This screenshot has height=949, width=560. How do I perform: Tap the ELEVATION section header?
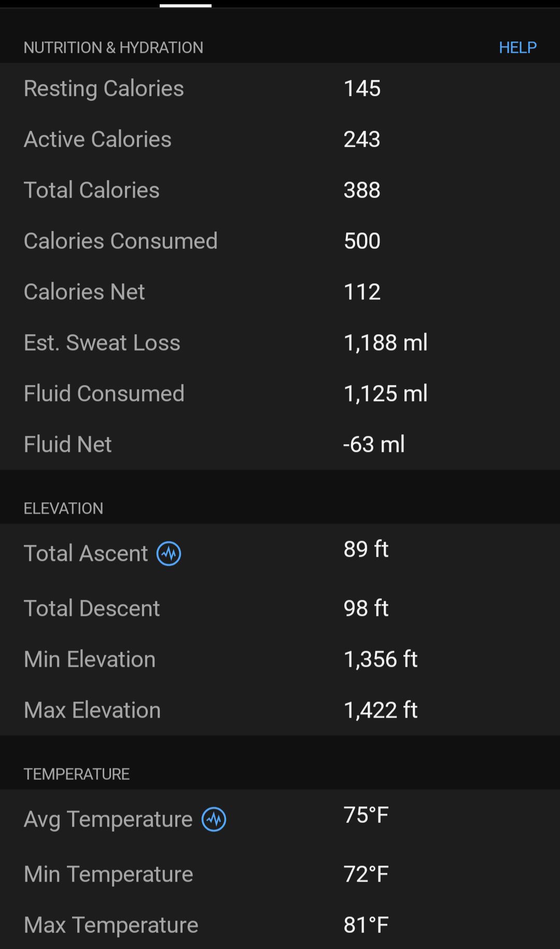(63, 508)
